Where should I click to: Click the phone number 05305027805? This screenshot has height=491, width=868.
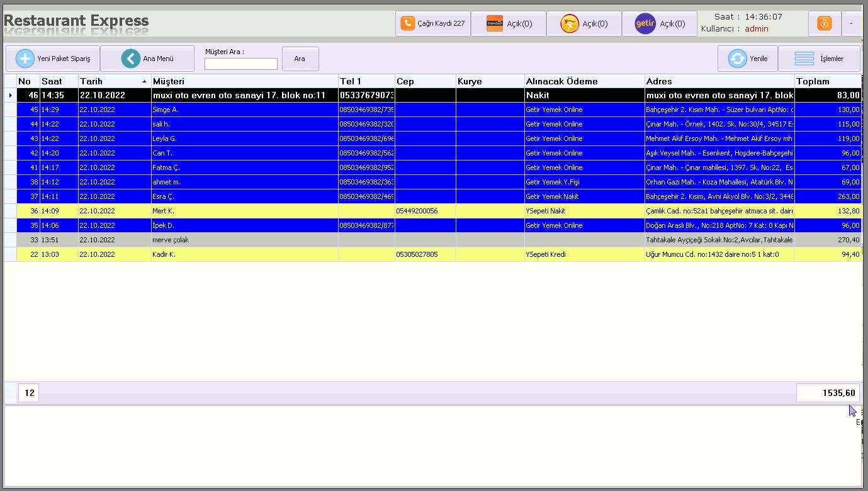point(417,254)
